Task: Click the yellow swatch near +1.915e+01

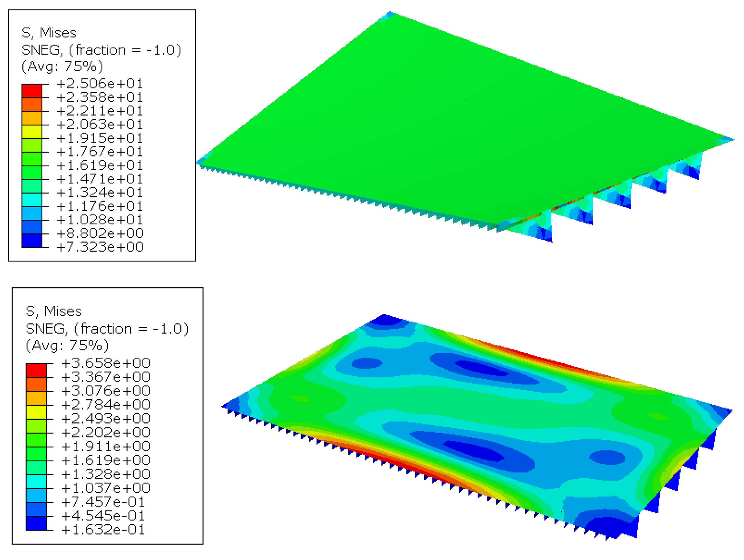Action: click(32, 132)
